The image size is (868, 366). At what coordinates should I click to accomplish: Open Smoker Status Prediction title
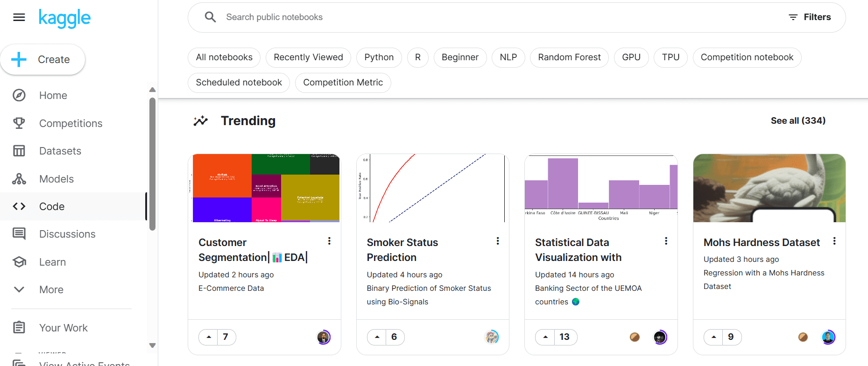402,250
